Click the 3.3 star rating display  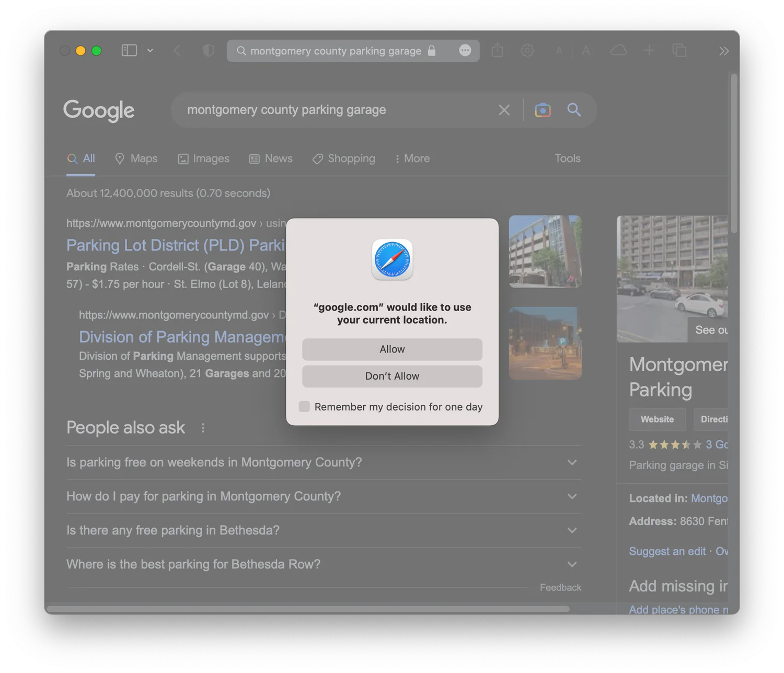click(x=665, y=444)
